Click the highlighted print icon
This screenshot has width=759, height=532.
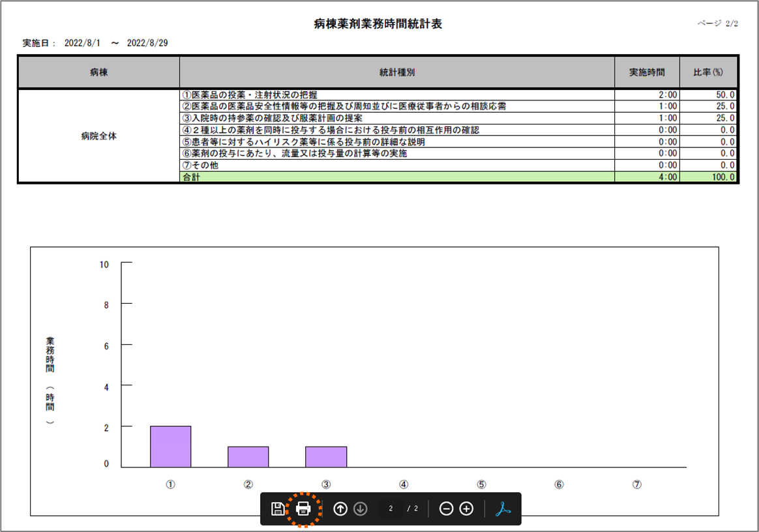click(x=303, y=509)
